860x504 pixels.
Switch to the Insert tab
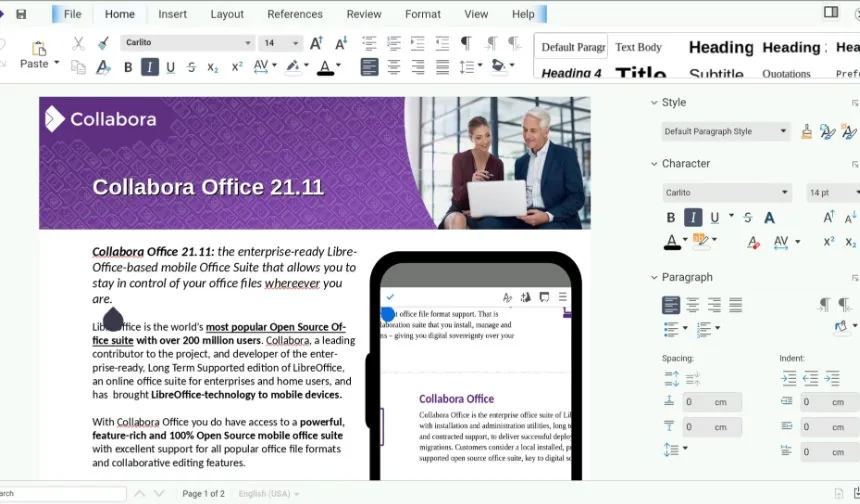(172, 14)
